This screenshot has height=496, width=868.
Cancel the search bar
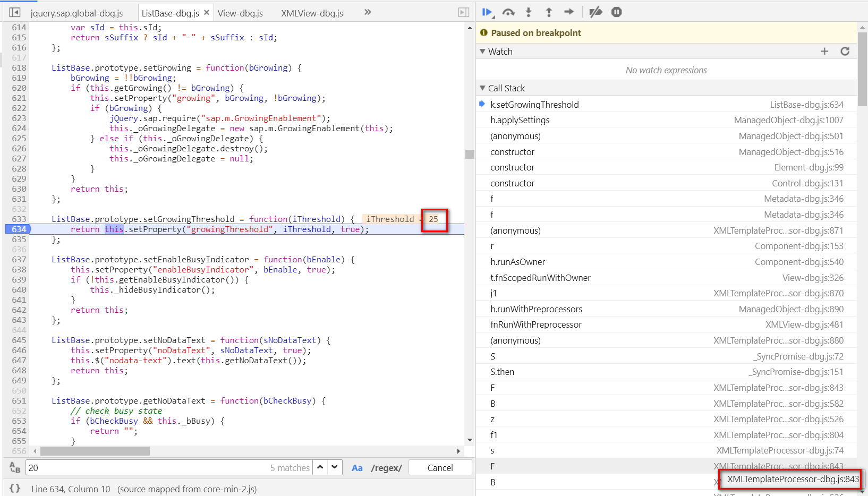[x=440, y=468]
